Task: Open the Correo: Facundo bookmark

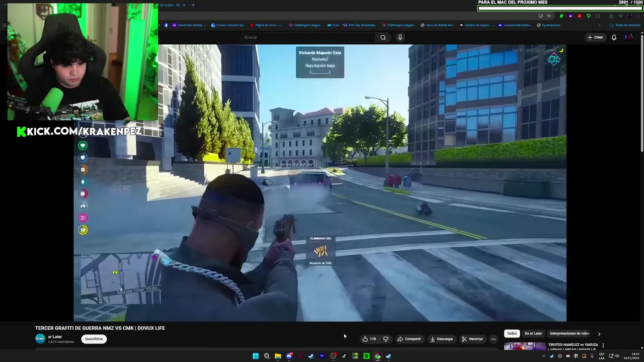Action: [228, 25]
